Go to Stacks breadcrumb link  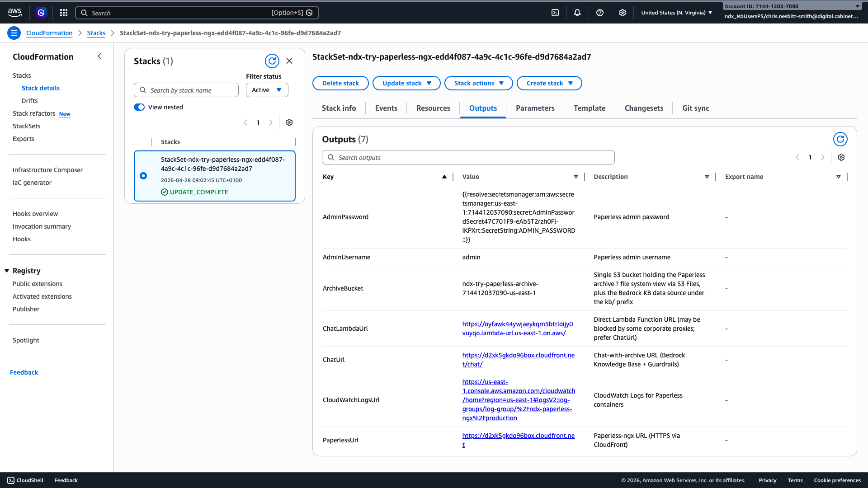tap(96, 33)
